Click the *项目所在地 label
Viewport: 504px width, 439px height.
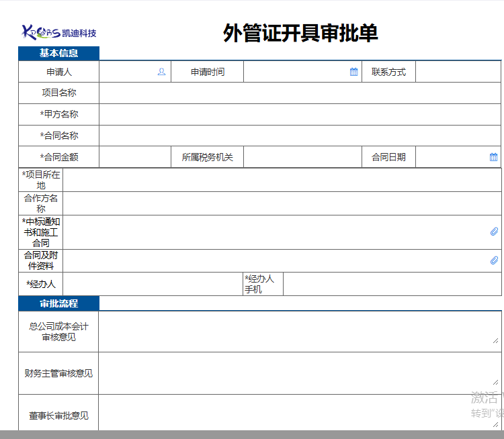tap(41, 180)
